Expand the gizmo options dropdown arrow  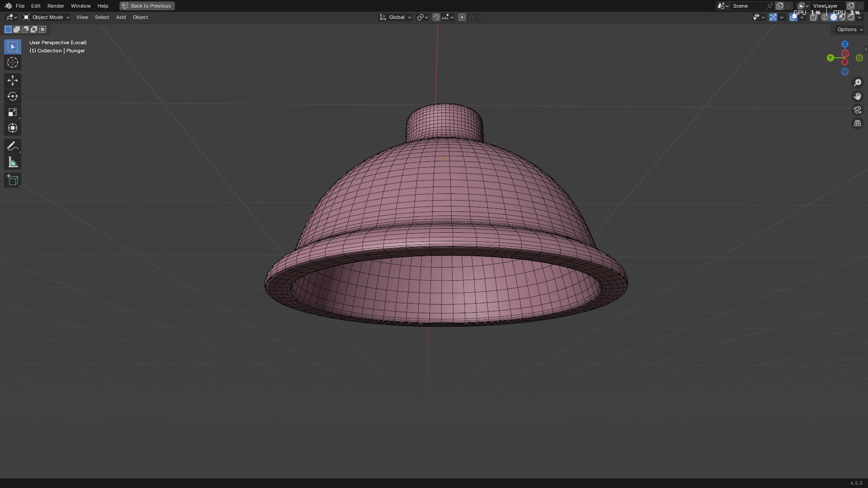(x=782, y=17)
